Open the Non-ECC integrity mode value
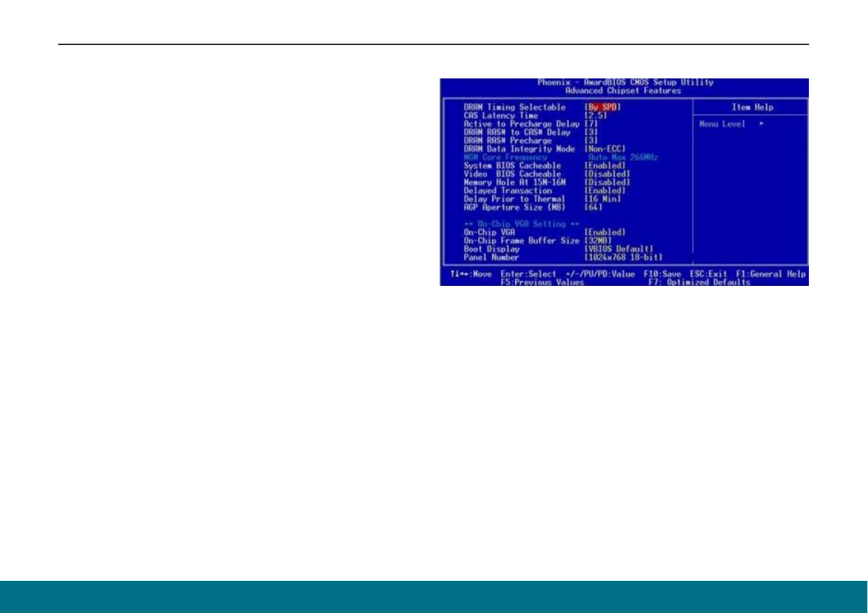This screenshot has width=868, height=613. 605,149
